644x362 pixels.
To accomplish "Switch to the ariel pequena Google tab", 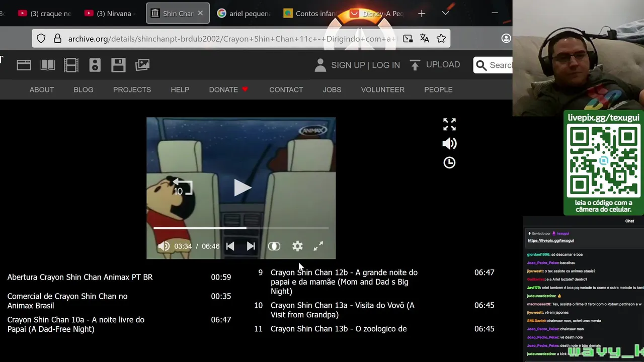I will [244, 14].
